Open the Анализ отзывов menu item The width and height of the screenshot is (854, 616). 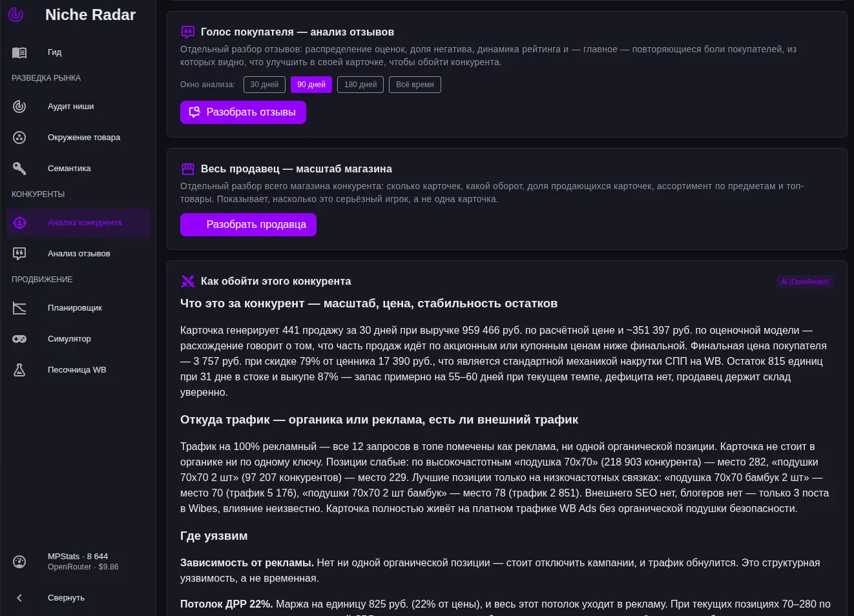click(x=78, y=254)
